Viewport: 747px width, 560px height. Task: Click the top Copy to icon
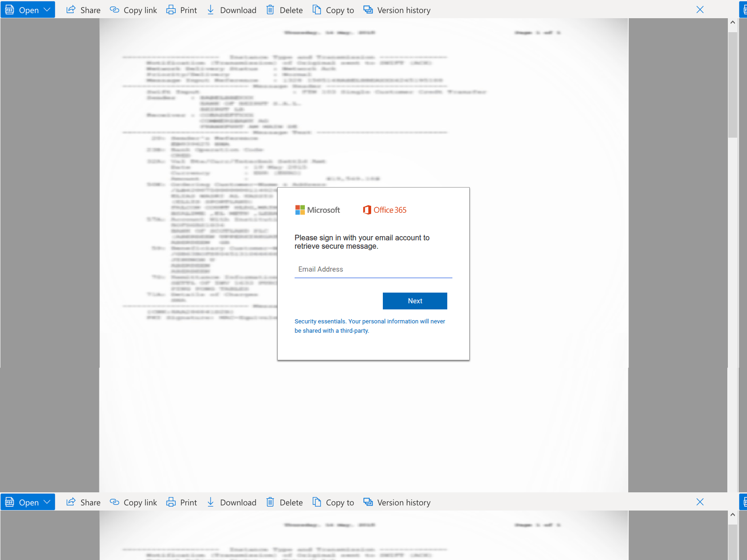pos(317,10)
